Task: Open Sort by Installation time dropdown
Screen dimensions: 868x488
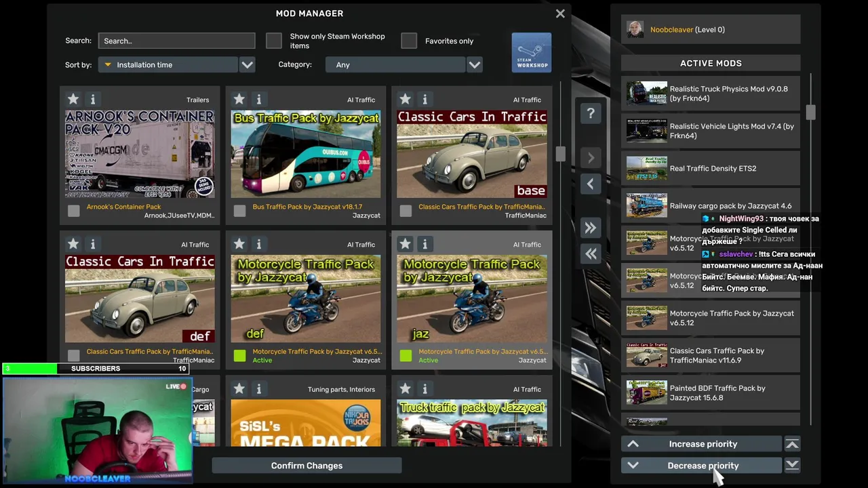Action: click(x=168, y=65)
